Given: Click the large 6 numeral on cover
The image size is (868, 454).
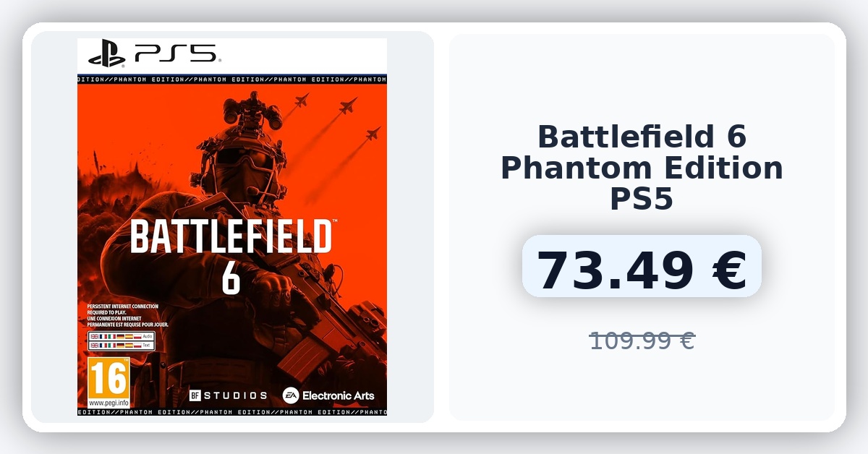Looking at the screenshot, I should click(231, 278).
